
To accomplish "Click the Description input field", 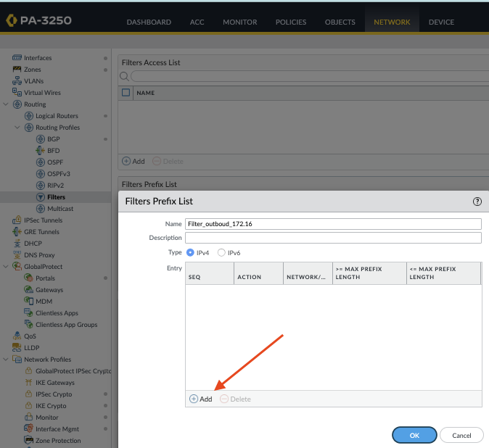I will pyautogui.click(x=333, y=238).
